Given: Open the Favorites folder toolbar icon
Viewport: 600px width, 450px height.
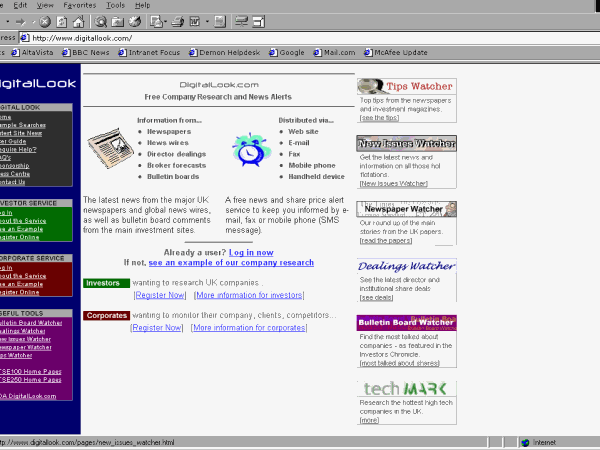Looking at the screenshot, I should coord(117,21).
